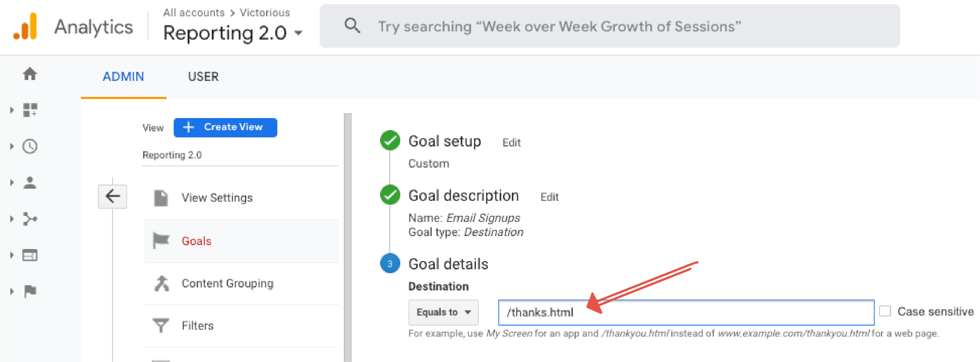Open the Acquisition arrows icon

[30, 219]
